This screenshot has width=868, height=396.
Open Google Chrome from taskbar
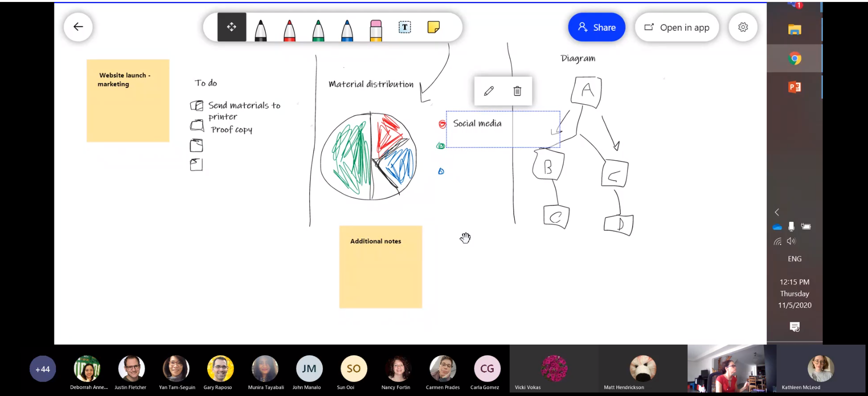pos(795,58)
